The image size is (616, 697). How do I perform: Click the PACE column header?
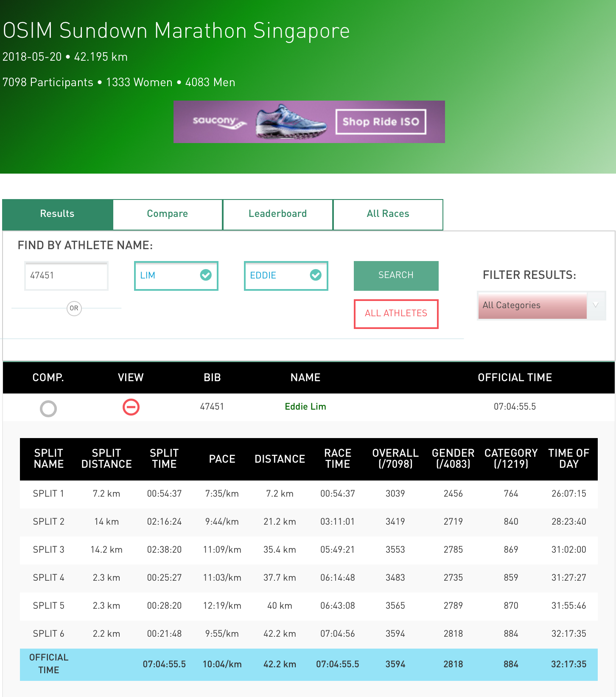222,459
